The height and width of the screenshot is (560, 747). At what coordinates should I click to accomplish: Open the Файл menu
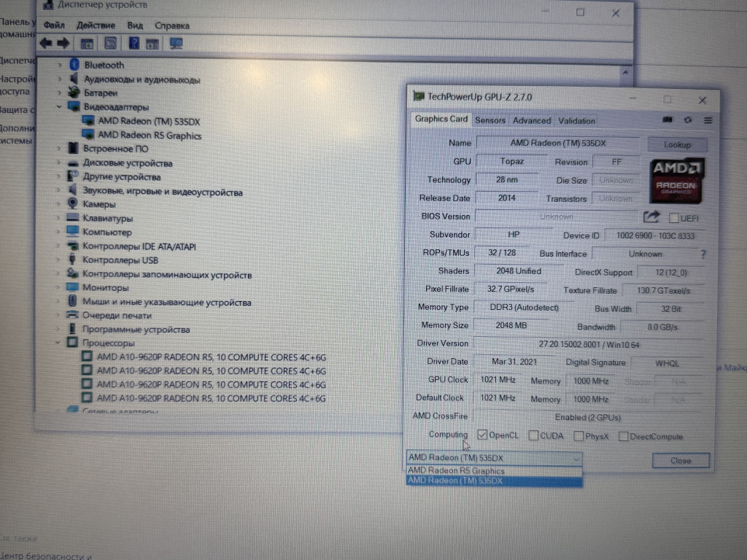pyautogui.click(x=54, y=25)
